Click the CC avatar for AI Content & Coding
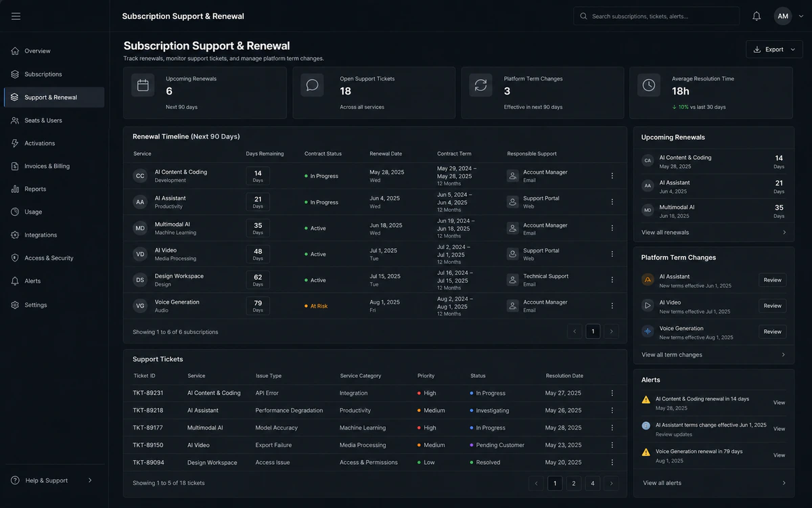The width and height of the screenshot is (812, 508). [x=140, y=176]
